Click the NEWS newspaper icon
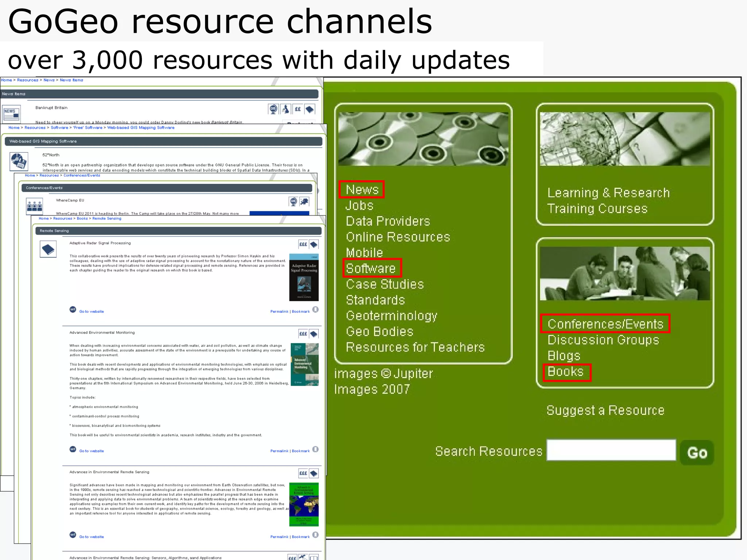The height and width of the screenshot is (560, 747). (x=11, y=114)
